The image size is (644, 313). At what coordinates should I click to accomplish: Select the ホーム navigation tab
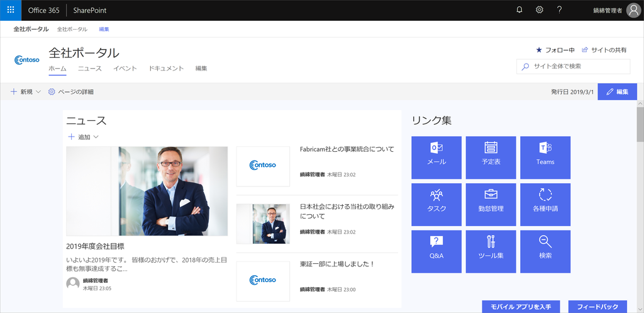click(x=57, y=69)
